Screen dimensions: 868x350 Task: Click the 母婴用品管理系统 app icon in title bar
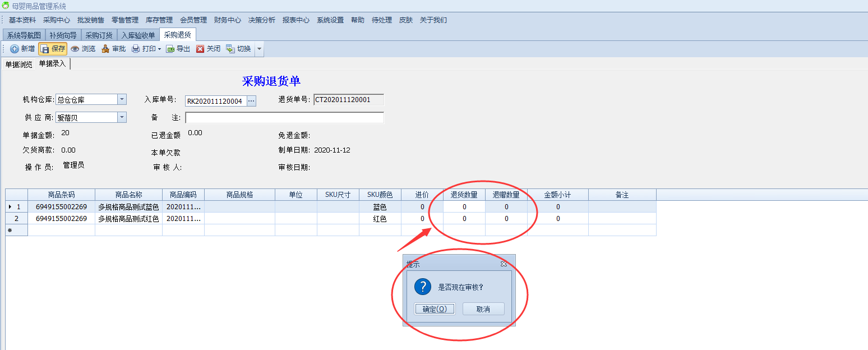coord(6,6)
